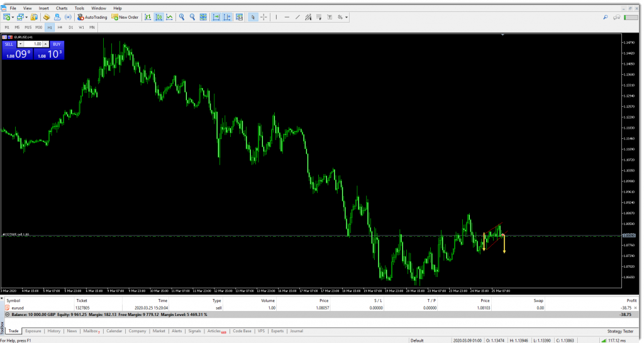Screen dimensions: 644x343
Task: Open the new chart dropdown arrow
Action: 13,17
